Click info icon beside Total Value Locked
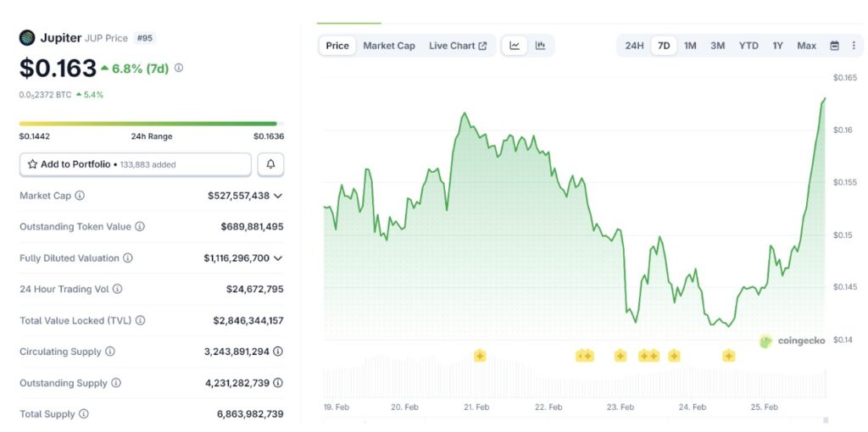The height and width of the screenshot is (432, 868). pyautogui.click(x=140, y=320)
